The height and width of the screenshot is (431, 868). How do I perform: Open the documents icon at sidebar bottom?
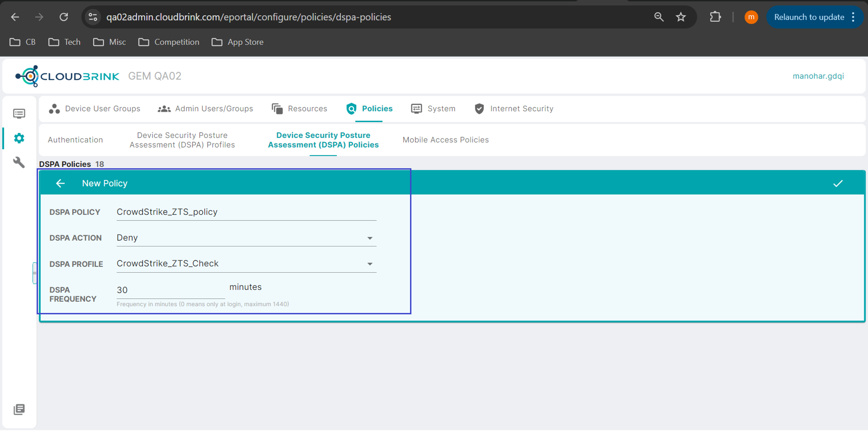[19, 410]
